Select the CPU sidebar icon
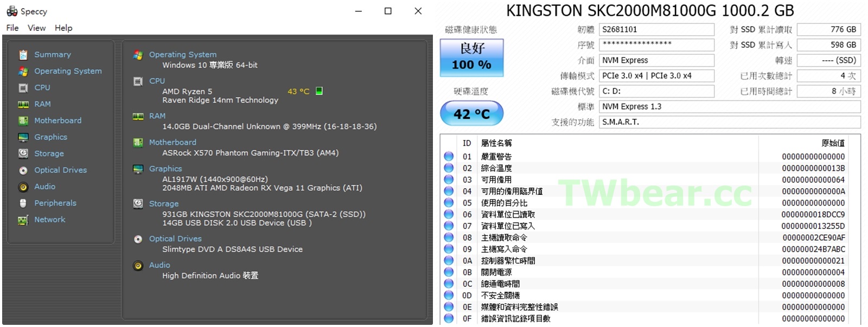Screen dimensions: 868x327 pos(23,88)
